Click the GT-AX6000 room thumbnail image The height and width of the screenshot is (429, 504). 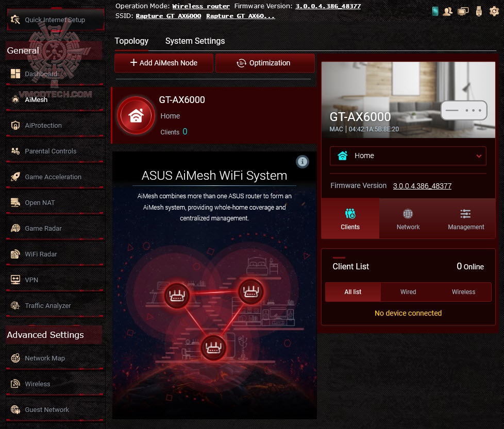(x=408, y=100)
